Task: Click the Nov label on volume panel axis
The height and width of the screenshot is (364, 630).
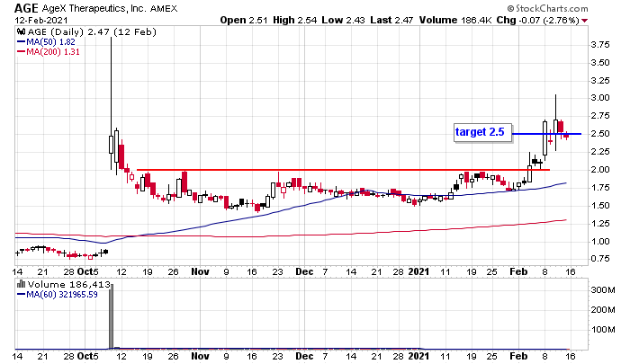Action: click(200, 356)
